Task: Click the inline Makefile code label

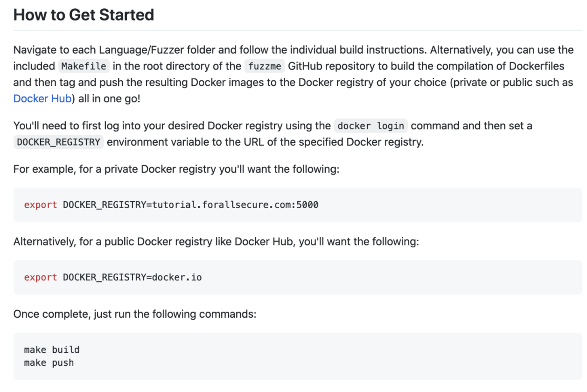Action: tap(84, 66)
